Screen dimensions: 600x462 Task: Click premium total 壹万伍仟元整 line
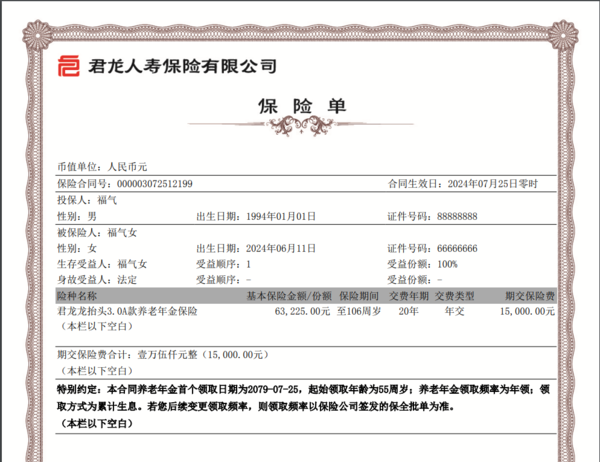coord(163,355)
